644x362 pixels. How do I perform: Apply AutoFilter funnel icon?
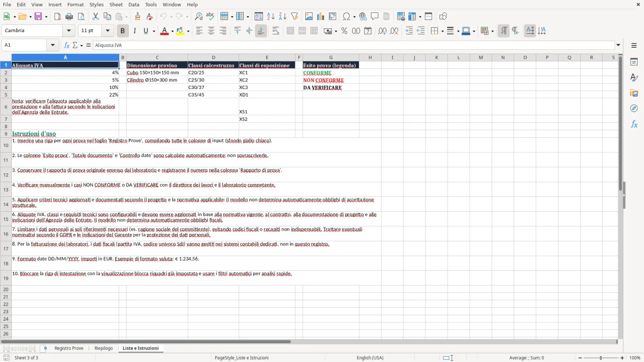click(295, 17)
